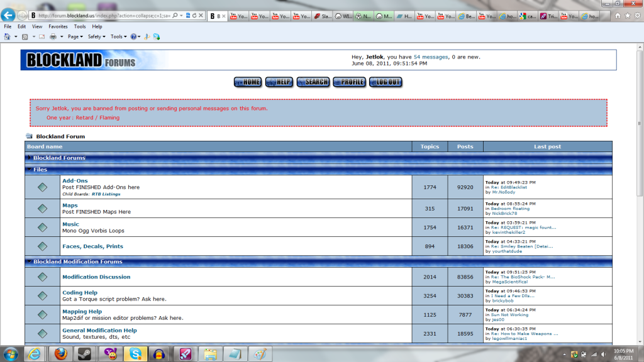Click the Coding Help board status icon
644x362 pixels.
[42, 295]
